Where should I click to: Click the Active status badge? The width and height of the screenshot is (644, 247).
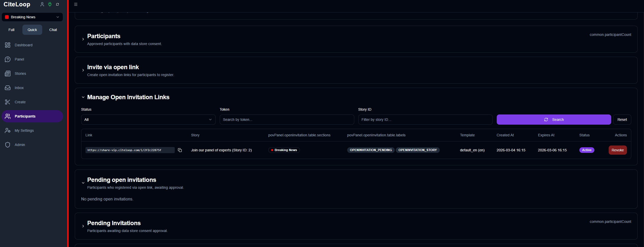click(x=587, y=150)
